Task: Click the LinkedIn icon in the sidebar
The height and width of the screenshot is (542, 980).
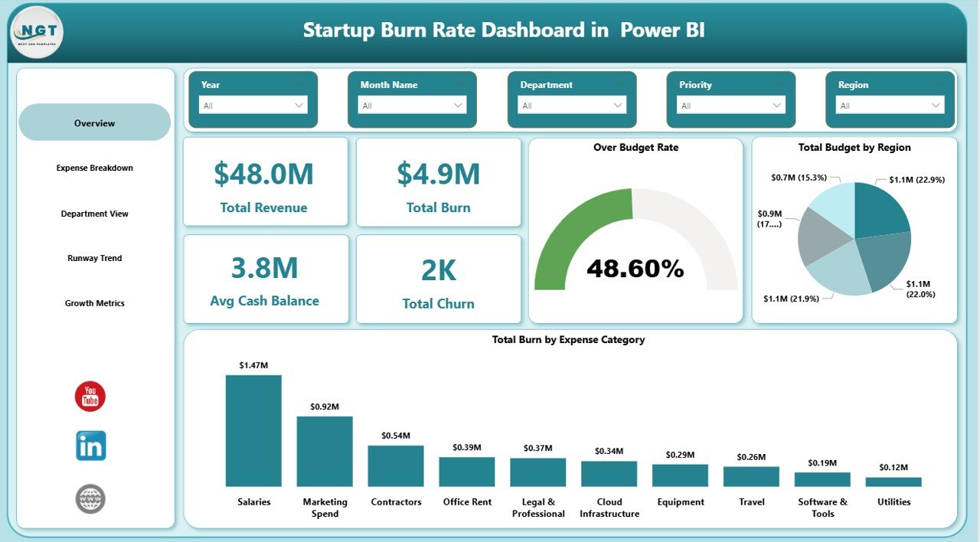Action: coord(90,446)
